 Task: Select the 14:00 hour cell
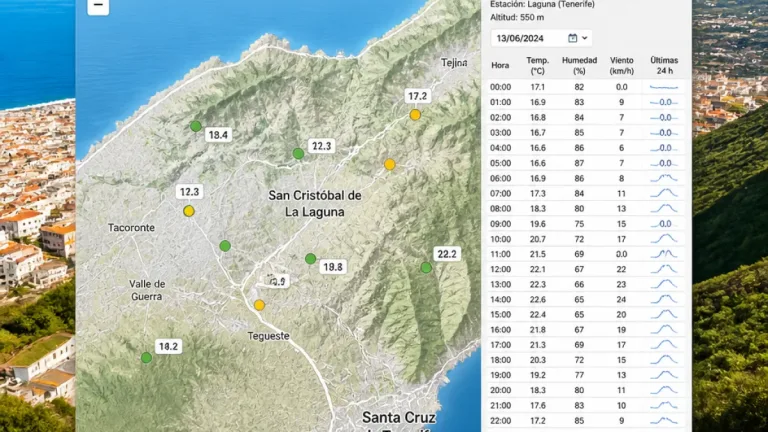point(501,299)
